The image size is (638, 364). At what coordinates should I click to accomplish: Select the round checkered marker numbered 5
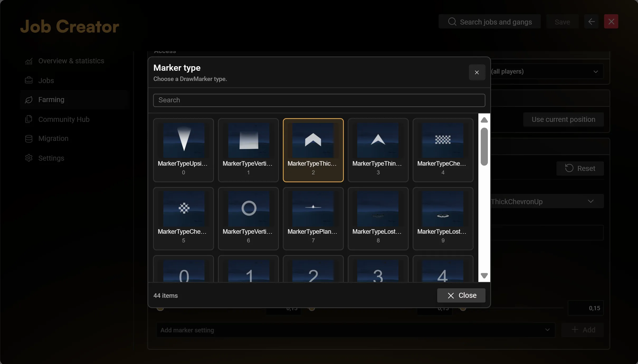(x=183, y=219)
